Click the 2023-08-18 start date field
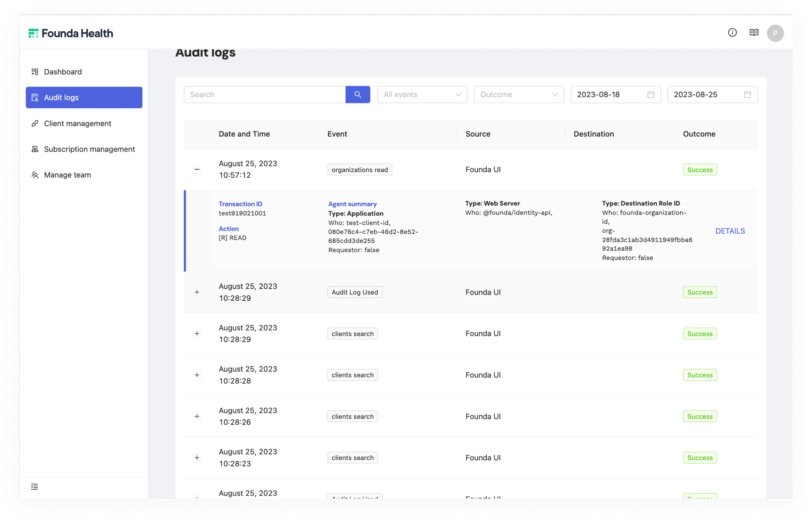The image size is (812, 523). pyautogui.click(x=615, y=94)
